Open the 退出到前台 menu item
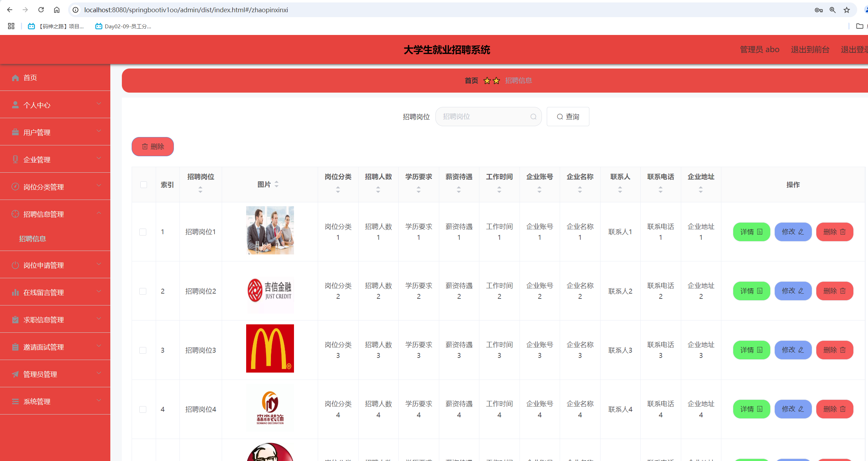The height and width of the screenshot is (461, 868). point(810,49)
